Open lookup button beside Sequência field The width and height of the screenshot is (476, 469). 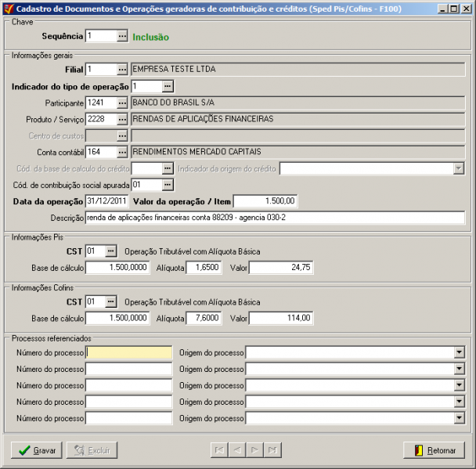(x=122, y=37)
